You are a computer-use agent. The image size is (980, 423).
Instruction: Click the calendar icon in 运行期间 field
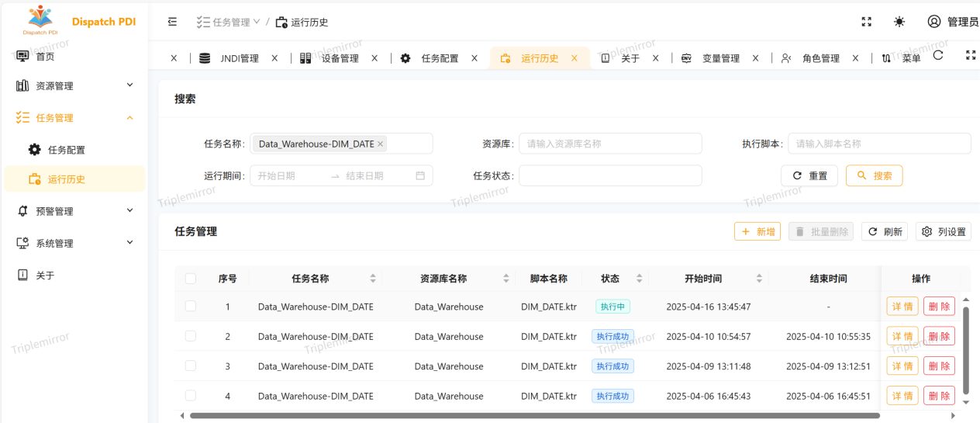[420, 176]
